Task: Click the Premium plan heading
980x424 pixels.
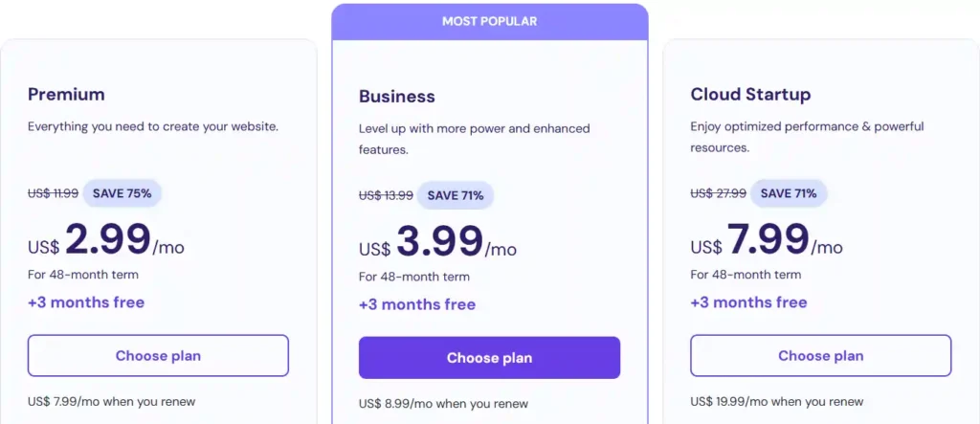Action: 66,95
